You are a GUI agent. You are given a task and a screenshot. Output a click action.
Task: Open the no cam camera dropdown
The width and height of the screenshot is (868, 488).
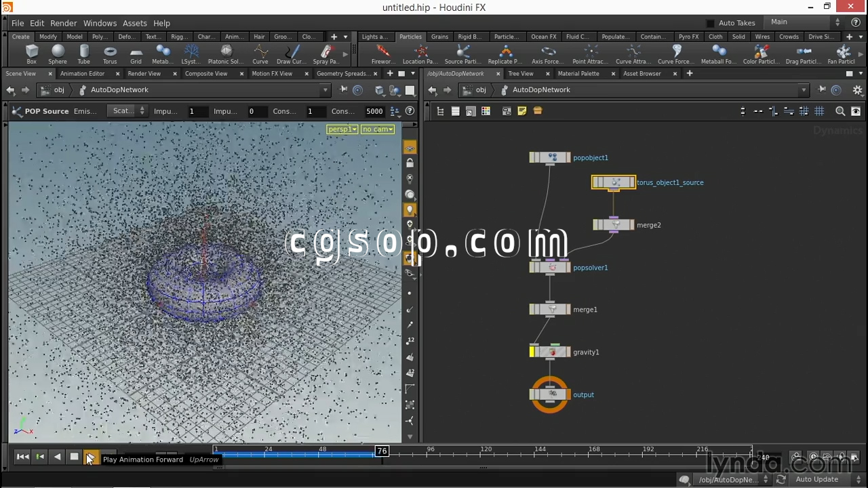coord(378,129)
